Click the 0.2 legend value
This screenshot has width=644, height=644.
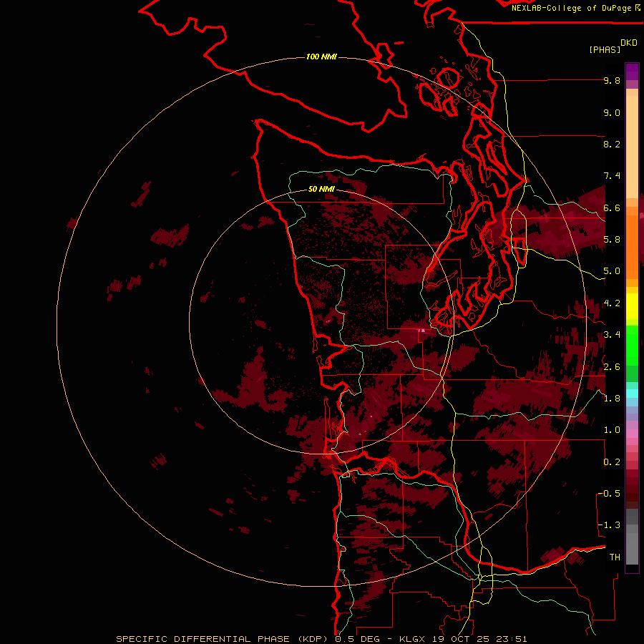[612, 462]
